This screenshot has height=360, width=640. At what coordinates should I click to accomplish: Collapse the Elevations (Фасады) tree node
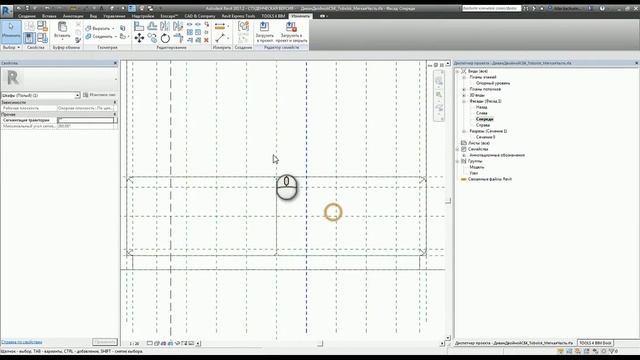point(464,101)
